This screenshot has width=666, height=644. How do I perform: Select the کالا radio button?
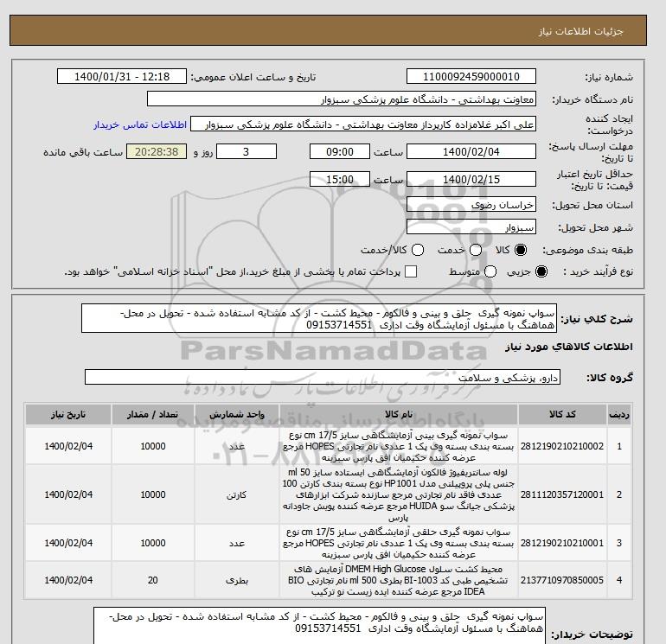[x=521, y=250]
